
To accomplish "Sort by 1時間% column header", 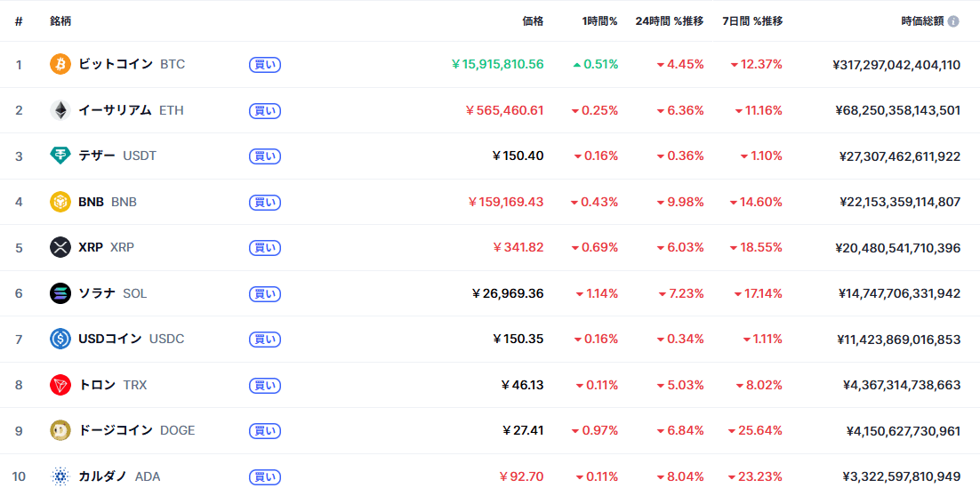I will [x=599, y=21].
